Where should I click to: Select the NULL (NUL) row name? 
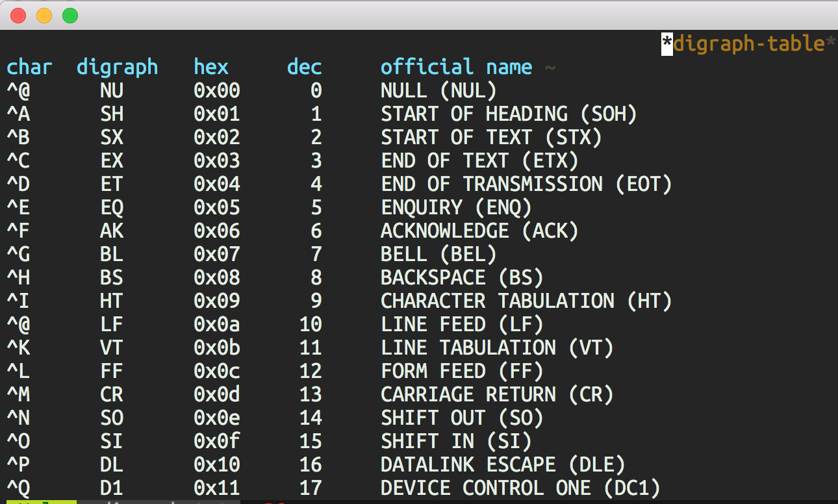coord(438,90)
